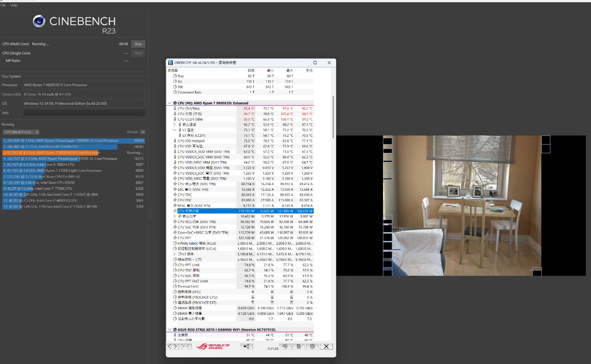Collapse the L3 溫度 sensor group

click(175, 130)
